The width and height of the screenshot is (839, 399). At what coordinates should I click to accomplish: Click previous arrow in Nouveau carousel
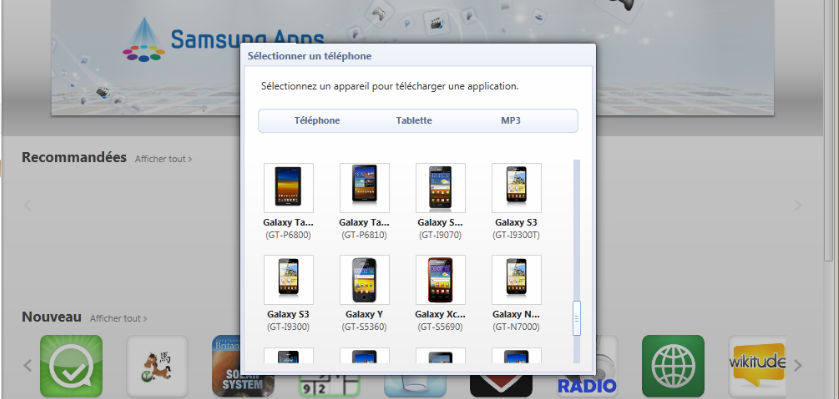(28, 366)
